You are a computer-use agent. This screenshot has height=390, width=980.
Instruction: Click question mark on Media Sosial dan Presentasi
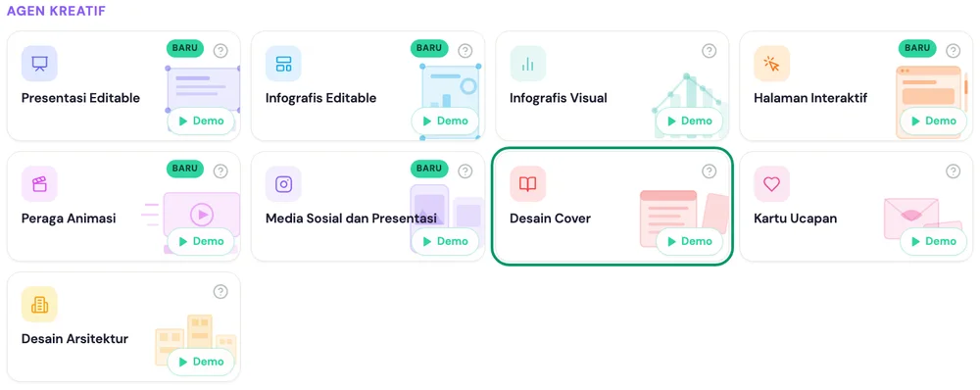465,171
